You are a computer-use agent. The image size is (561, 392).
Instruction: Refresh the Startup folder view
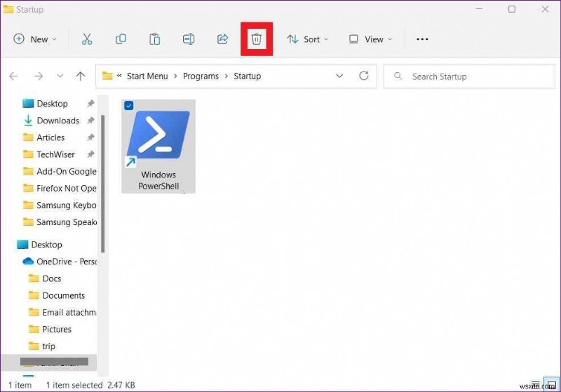click(x=364, y=76)
